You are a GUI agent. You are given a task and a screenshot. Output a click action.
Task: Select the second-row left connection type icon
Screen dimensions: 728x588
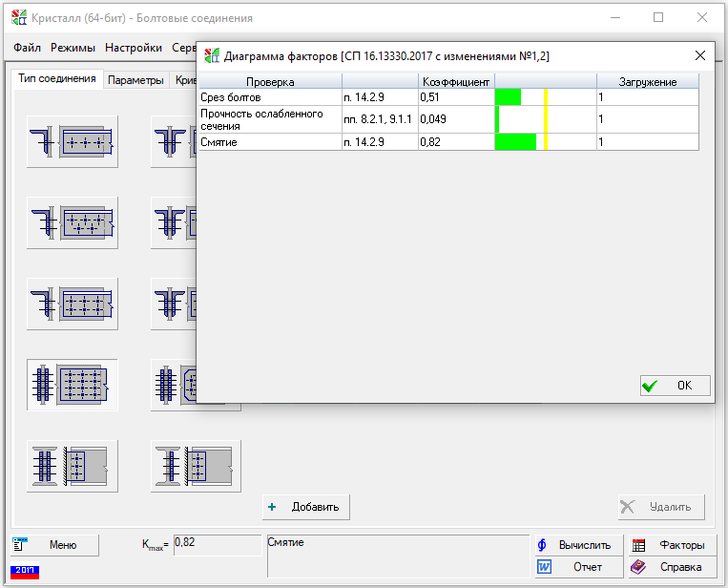[73, 222]
